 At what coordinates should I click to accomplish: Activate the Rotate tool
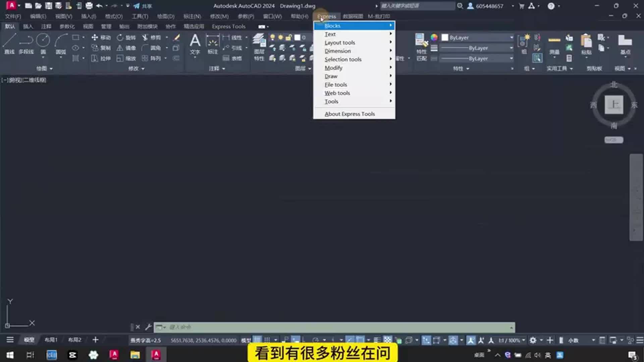[126, 38]
